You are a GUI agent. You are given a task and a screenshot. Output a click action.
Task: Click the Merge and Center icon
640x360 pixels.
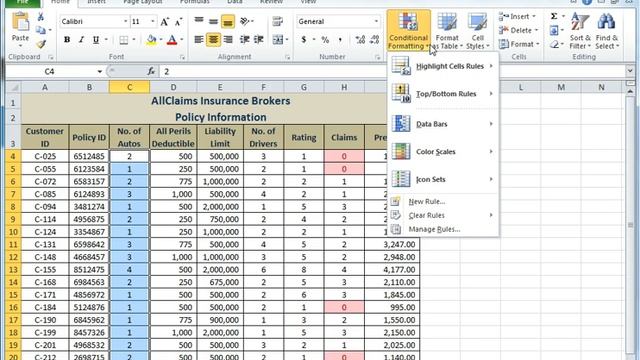[x=278, y=40]
